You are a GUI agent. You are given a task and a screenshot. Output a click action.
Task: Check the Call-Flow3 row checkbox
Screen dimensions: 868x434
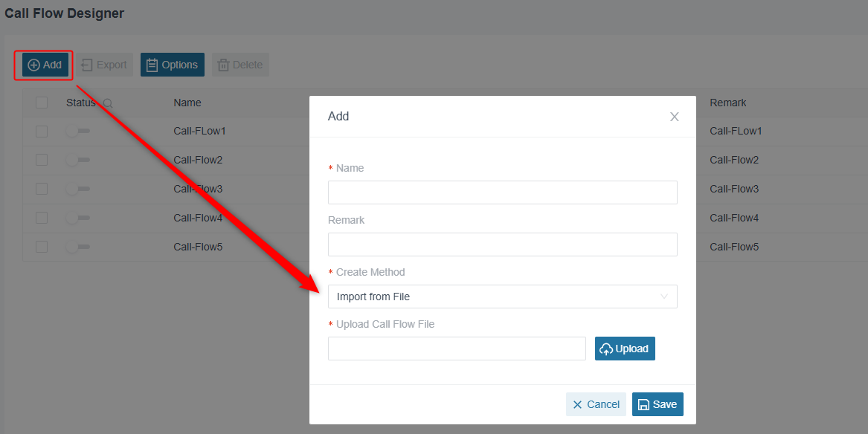click(x=42, y=189)
